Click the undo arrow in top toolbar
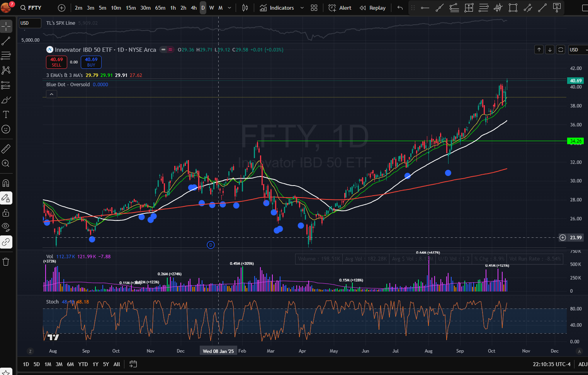This screenshot has height=375, width=588. point(400,8)
